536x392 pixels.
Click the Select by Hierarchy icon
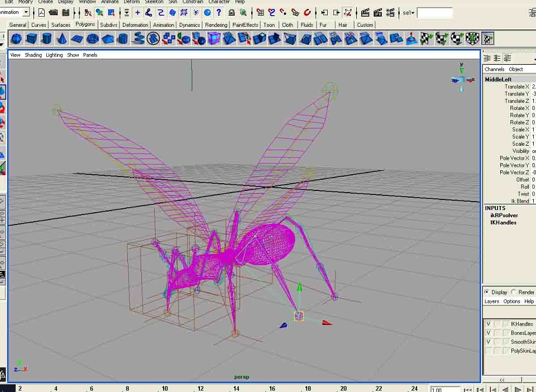88,13
